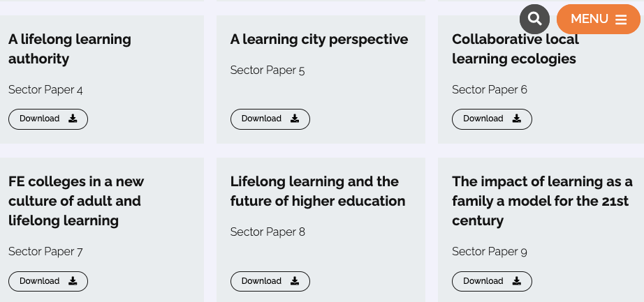
Task: Click 'A learning city perspective' heading
Action: tap(319, 39)
